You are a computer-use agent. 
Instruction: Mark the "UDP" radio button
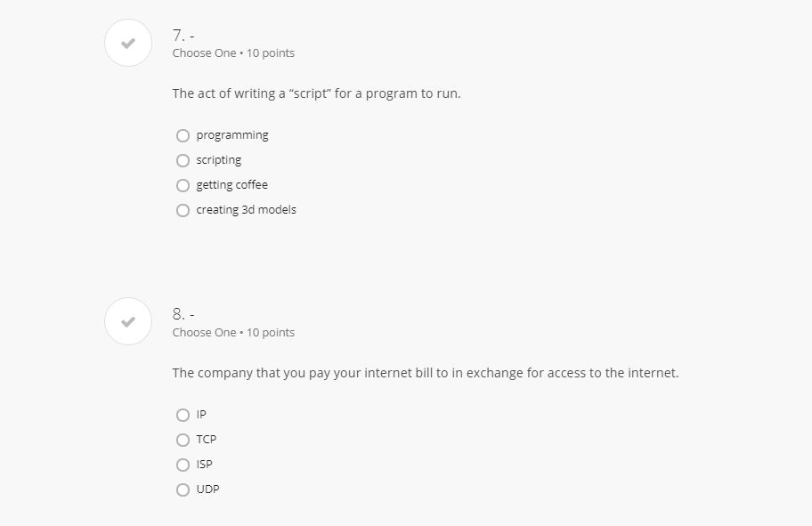click(183, 490)
